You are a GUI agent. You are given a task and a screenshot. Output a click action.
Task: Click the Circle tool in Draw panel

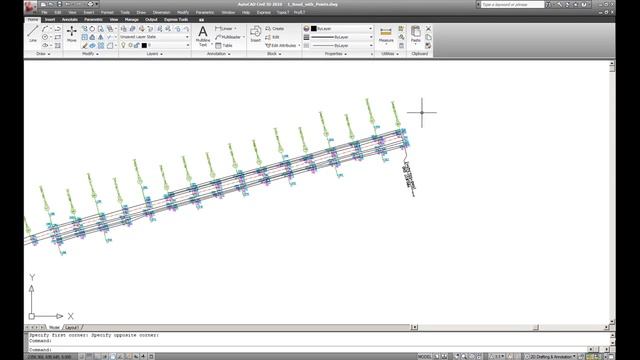point(45,37)
